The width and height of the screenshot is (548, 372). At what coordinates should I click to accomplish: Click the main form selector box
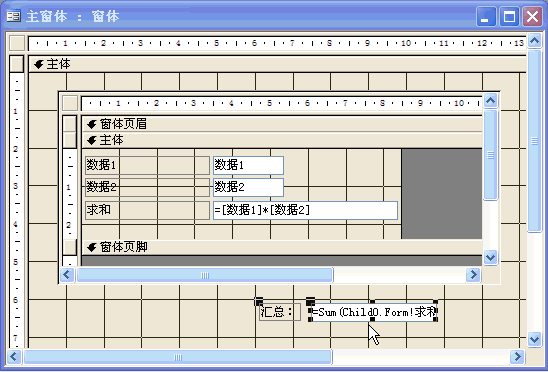tap(17, 43)
